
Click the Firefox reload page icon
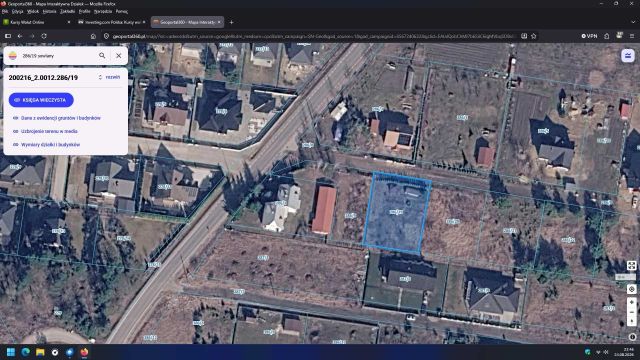pyautogui.click(x=44, y=36)
